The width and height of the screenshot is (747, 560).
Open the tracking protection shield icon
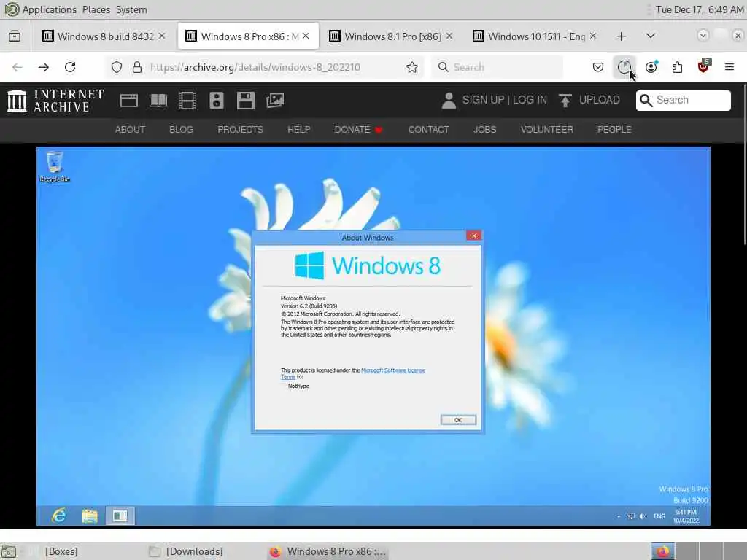pos(117,67)
